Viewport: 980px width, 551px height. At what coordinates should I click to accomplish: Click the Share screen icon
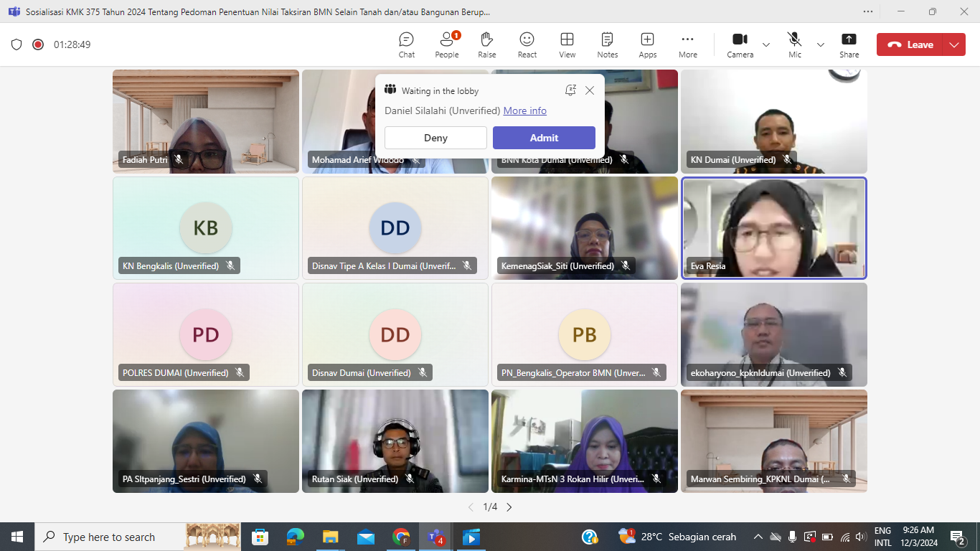pos(849,44)
